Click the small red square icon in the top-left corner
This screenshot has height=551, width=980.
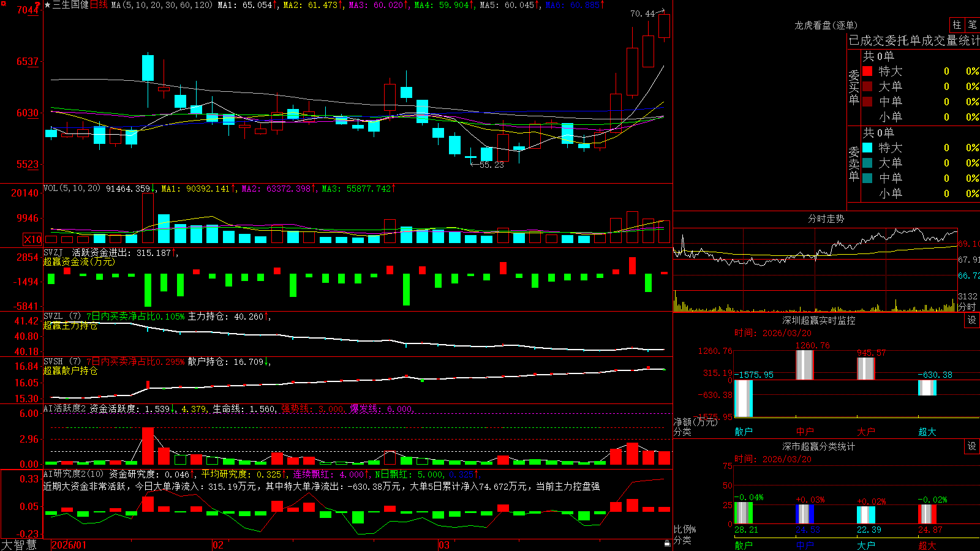click(x=2, y=2)
